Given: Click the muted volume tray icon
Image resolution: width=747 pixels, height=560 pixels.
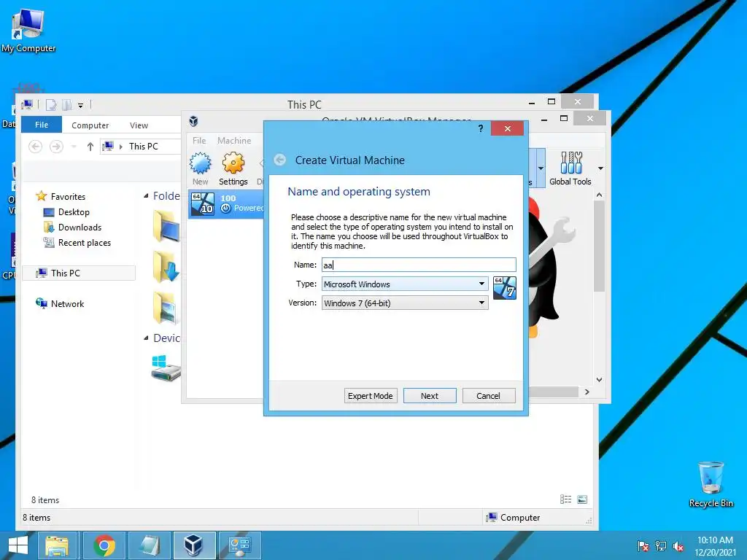Looking at the screenshot, I should click(x=678, y=546).
